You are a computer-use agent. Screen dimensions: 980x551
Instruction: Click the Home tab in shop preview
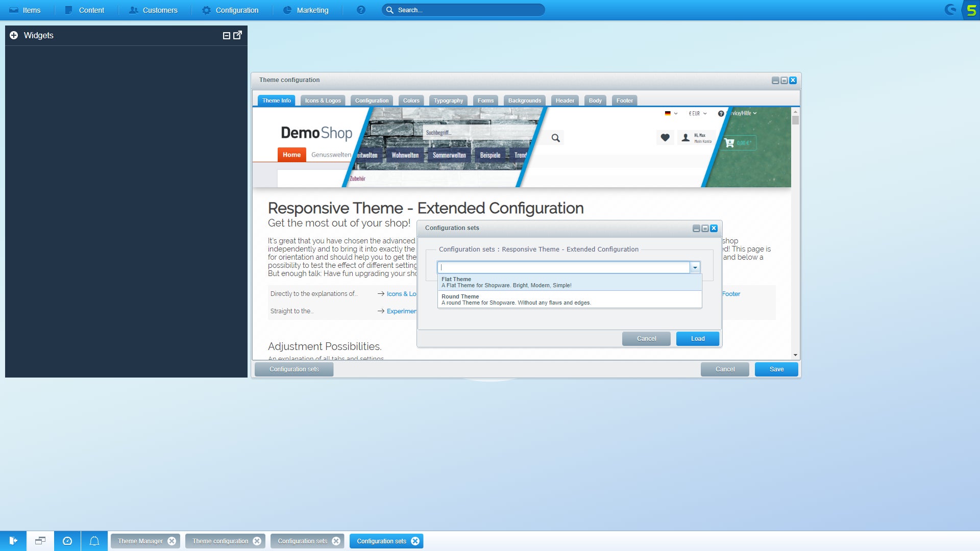point(291,155)
